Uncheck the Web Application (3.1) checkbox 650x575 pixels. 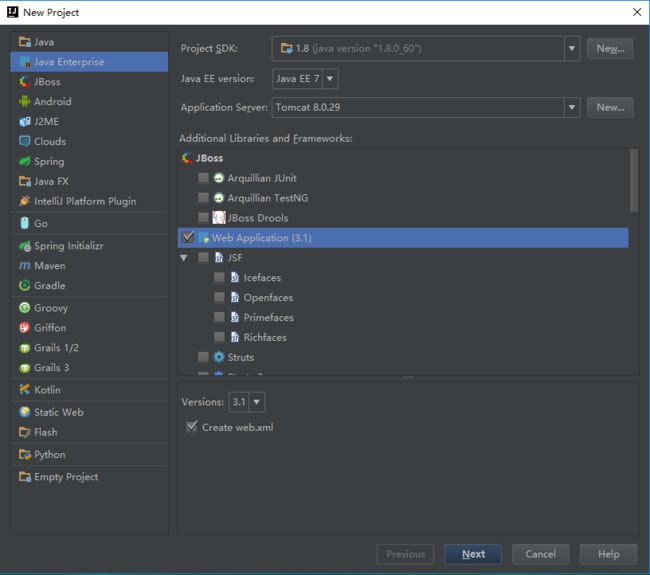click(x=188, y=237)
